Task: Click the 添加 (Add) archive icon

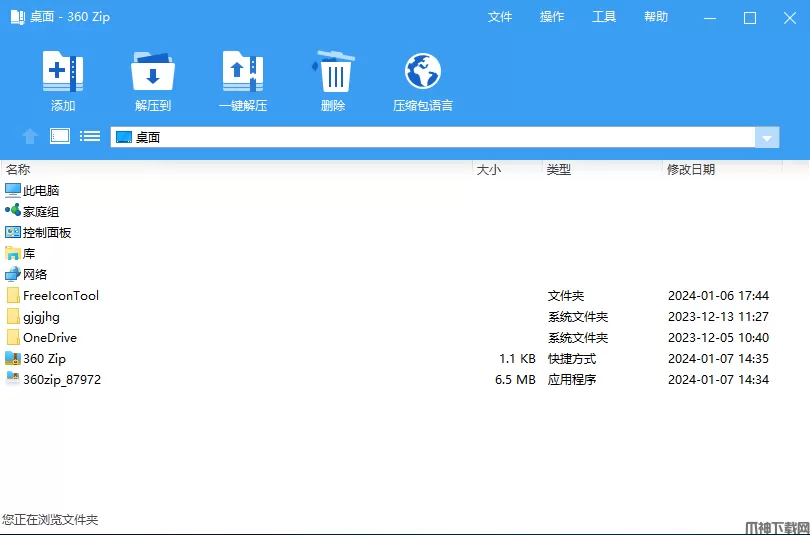Action: [63, 71]
